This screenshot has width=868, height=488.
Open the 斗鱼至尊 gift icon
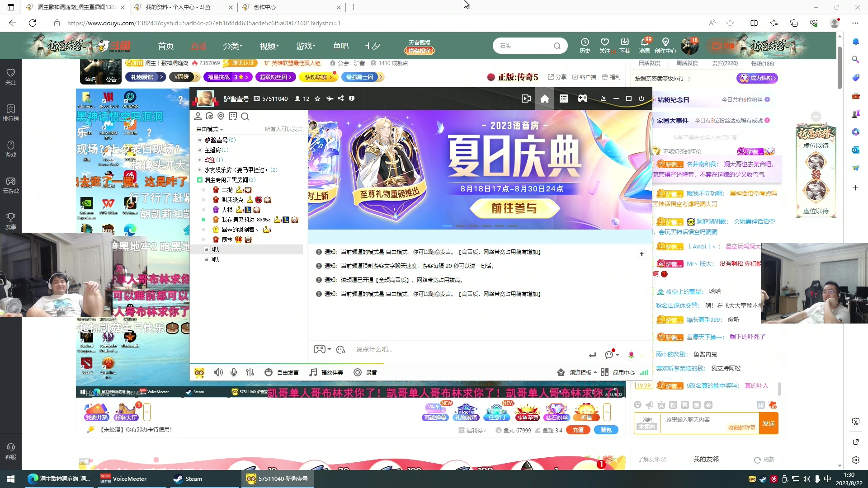(528, 412)
